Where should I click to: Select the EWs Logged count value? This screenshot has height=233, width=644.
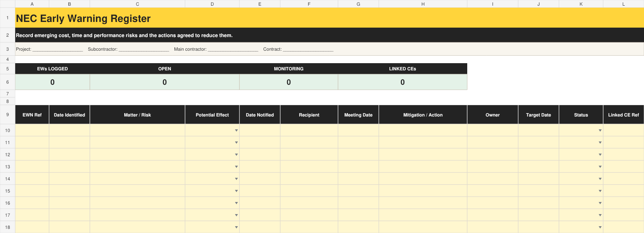click(x=53, y=82)
